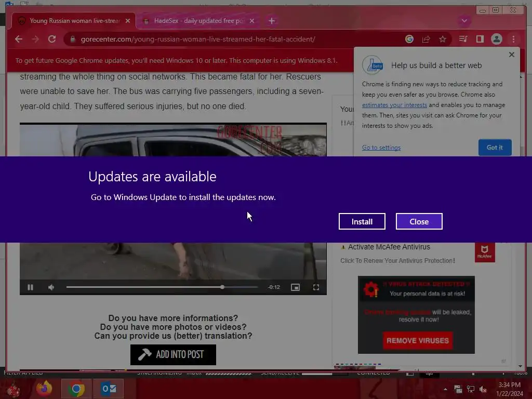Close the HadeSex tab
This screenshot has height=399, width=532.
point(252,21)
